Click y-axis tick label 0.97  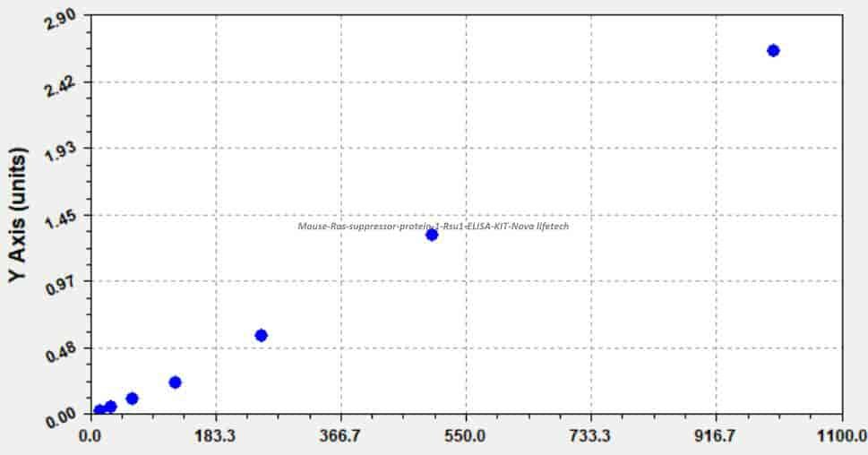coord(61,285)
